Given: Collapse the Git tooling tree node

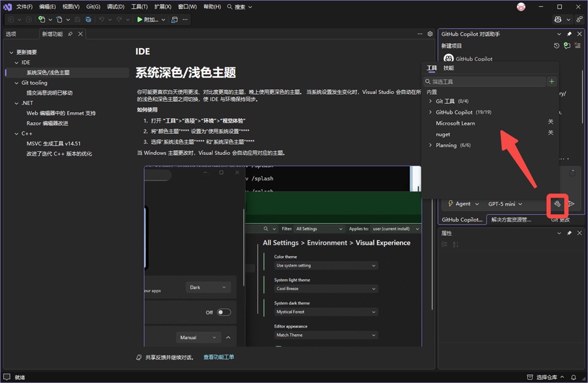Looking at the screenshot, I should coord(16,83).
